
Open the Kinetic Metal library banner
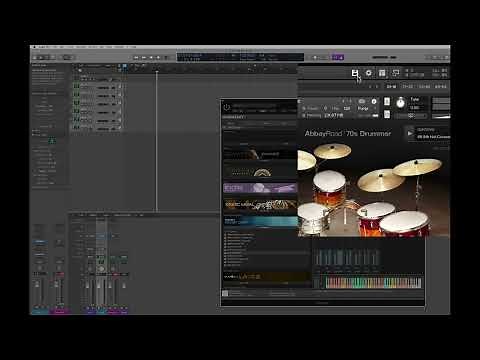[x=260, y=205]
